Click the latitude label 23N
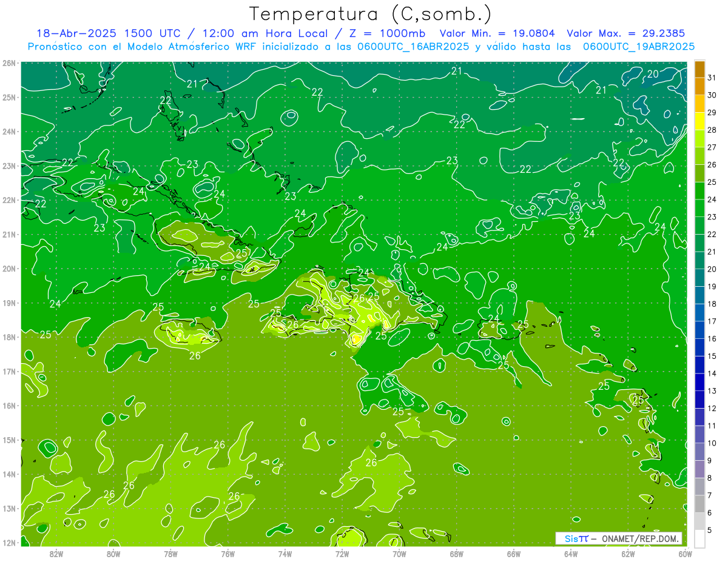Viewport: 728px width, 562px height. (x=9, y=166)
